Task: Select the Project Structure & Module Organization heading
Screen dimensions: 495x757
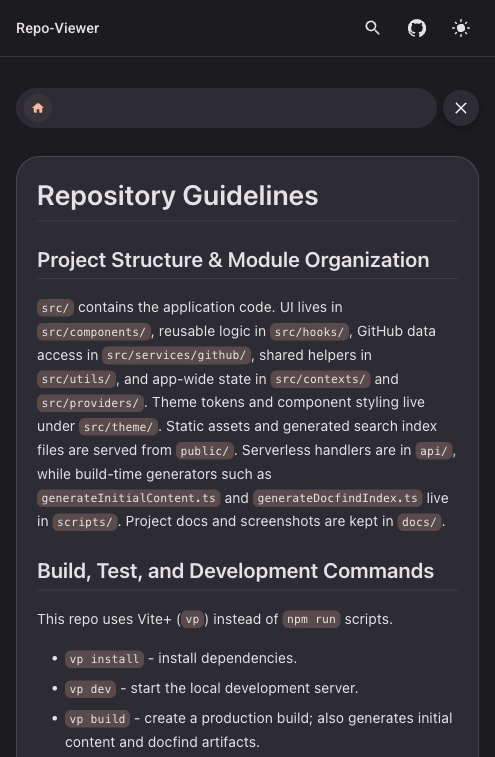Action: coord(233,260)
